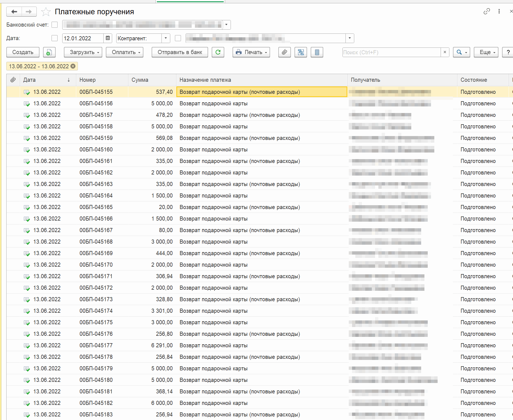Open the Оплатить menu

tap(124, 52)
